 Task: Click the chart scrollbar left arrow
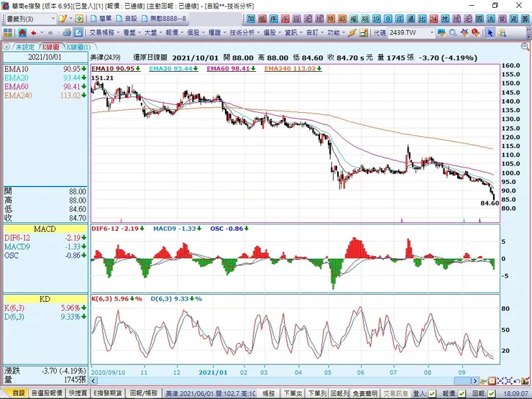click(94, 381)
